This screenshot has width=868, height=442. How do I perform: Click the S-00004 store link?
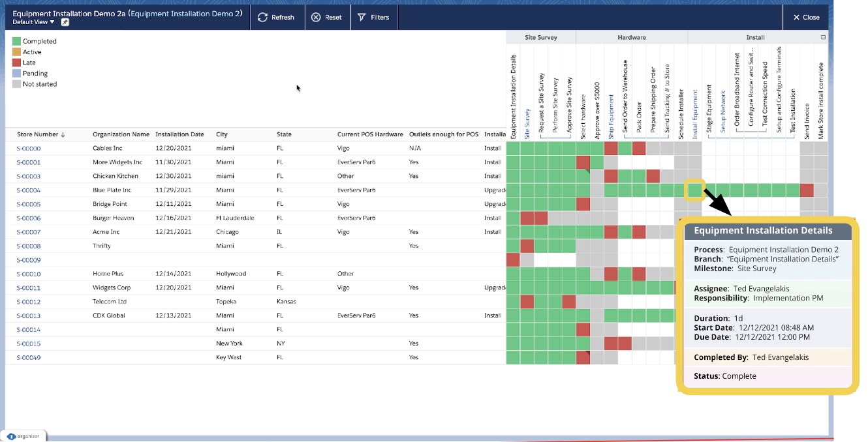(x=30, y=190)
